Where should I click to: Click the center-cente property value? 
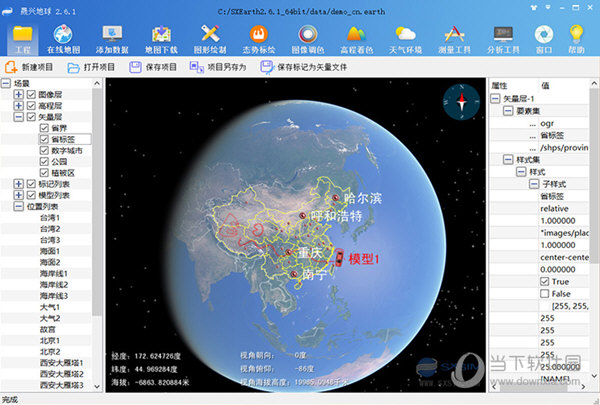pyautogui.click(x=564, y=257)
